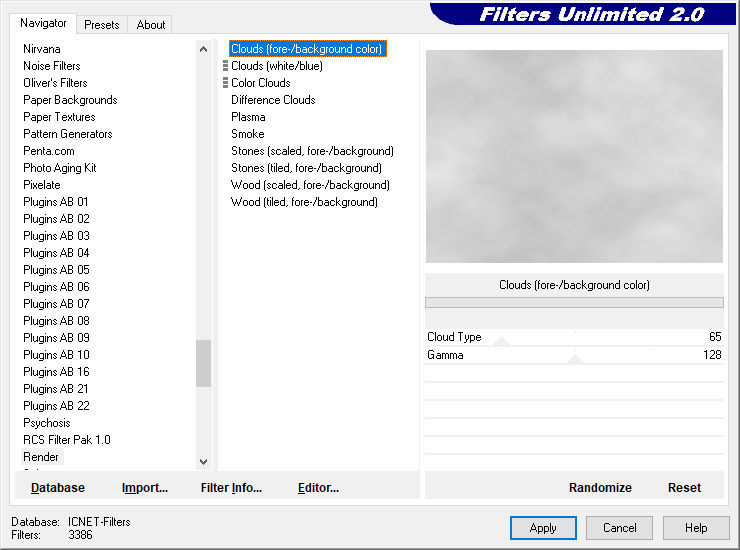Click icon beside Clouds (white/blue)
Viewport: 740px width, 550px height.
225,66
